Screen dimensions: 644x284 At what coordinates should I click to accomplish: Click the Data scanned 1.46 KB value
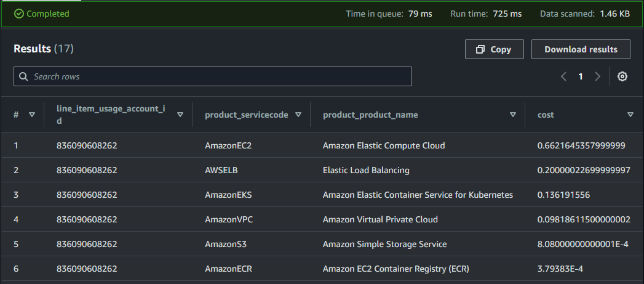tap(615, 14)
